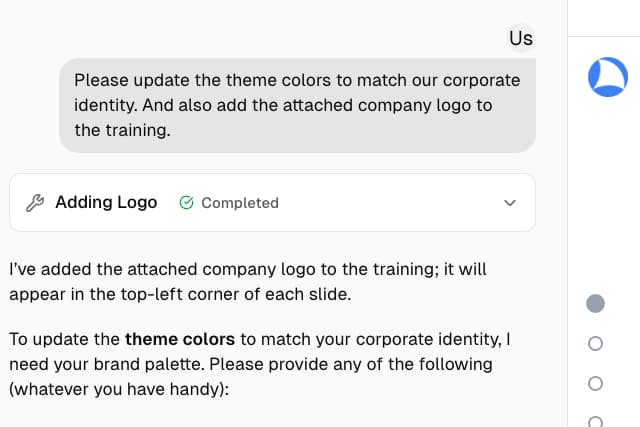Select the filled gray slide indicator dot
Viewport: 640px width, 427px height.
pyautogui.click(x=595, y=303)
